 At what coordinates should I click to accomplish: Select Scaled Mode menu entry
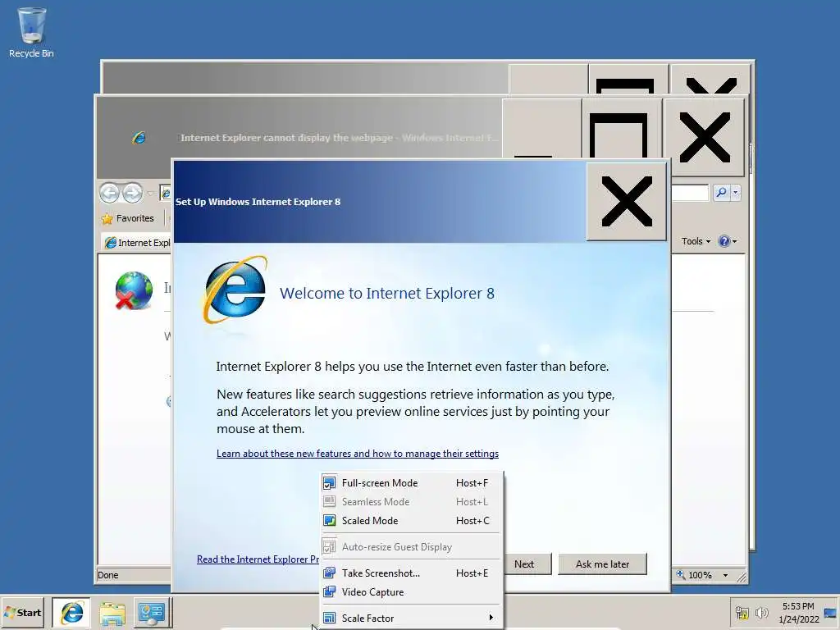click(x=411, y=520)
